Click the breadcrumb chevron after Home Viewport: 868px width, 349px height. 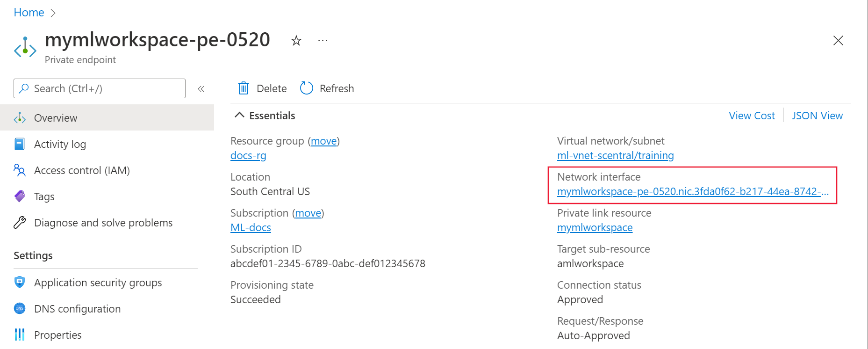(x=53, y=13)
